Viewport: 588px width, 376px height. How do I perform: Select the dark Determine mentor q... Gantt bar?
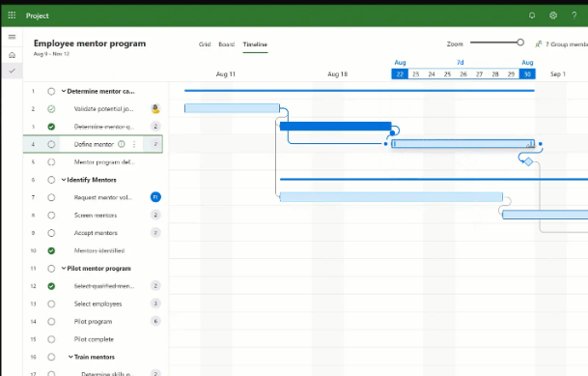[x=336, y=126]
